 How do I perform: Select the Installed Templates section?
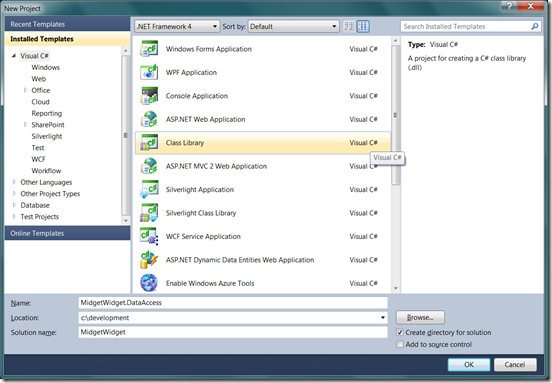point(67,39)
